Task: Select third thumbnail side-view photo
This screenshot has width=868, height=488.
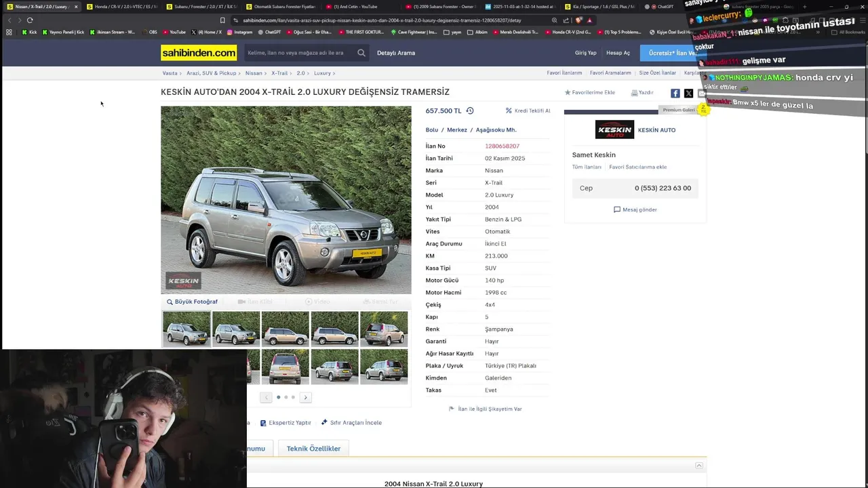Action: pyautogui.click(x=285, y=329)
